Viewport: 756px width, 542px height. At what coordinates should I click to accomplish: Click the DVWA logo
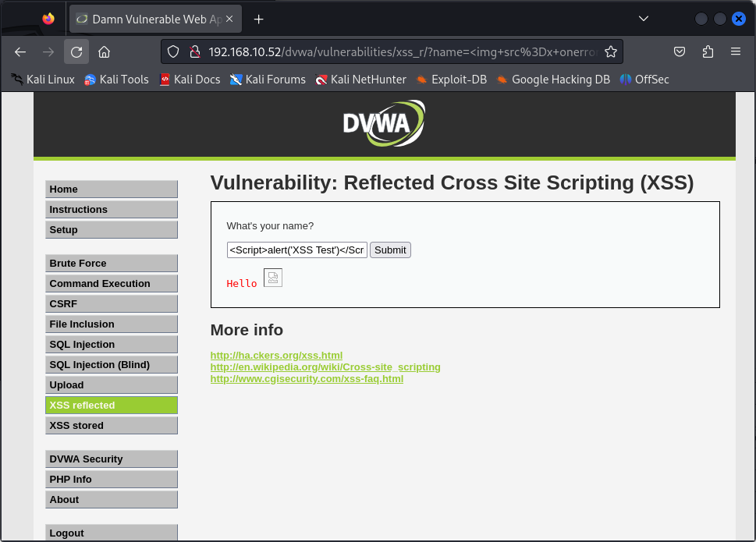click(385, 123)
